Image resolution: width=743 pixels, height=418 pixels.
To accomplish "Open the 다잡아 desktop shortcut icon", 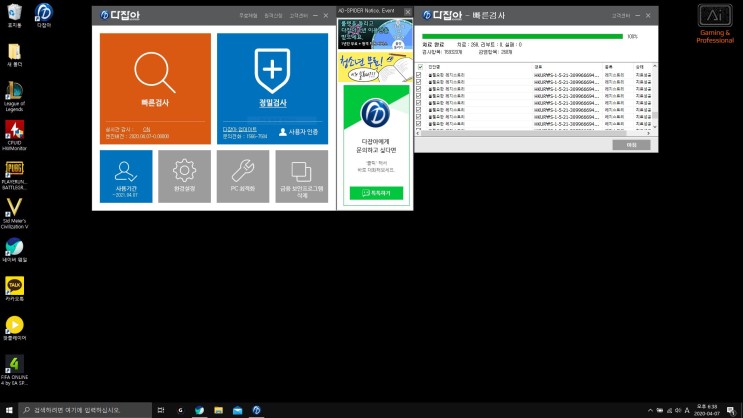I will click(44, 15).
